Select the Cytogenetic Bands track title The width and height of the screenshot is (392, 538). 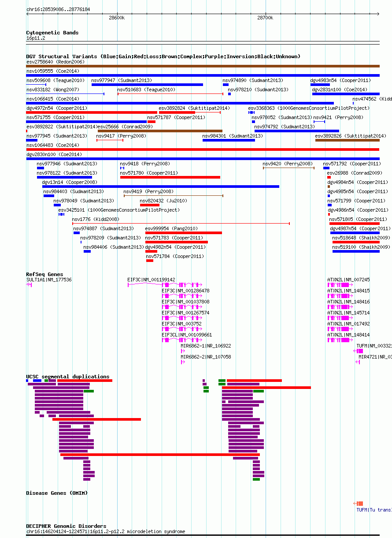[x=52, y=33]
